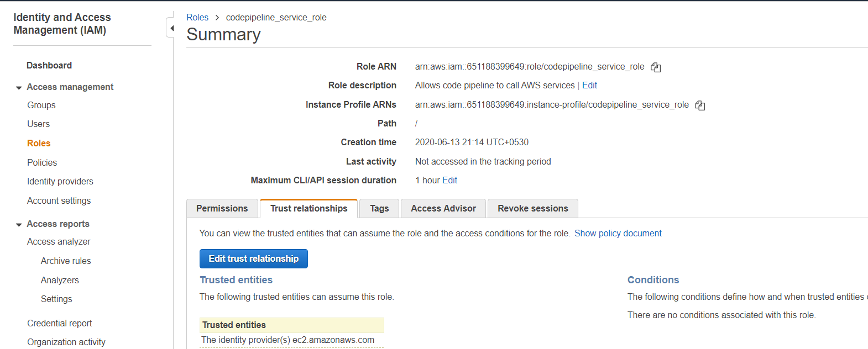
Task: Collapse the Access management section
Action: coord(19,87)
